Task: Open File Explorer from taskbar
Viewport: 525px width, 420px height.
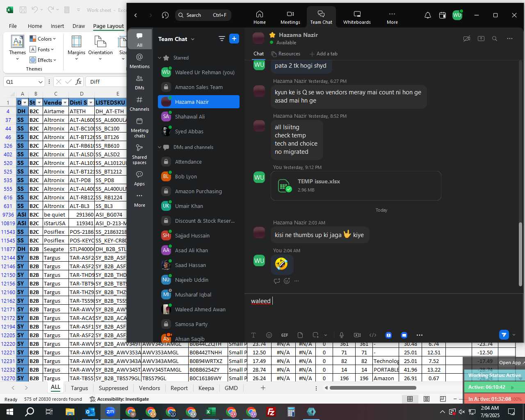Action: (70, 412)
